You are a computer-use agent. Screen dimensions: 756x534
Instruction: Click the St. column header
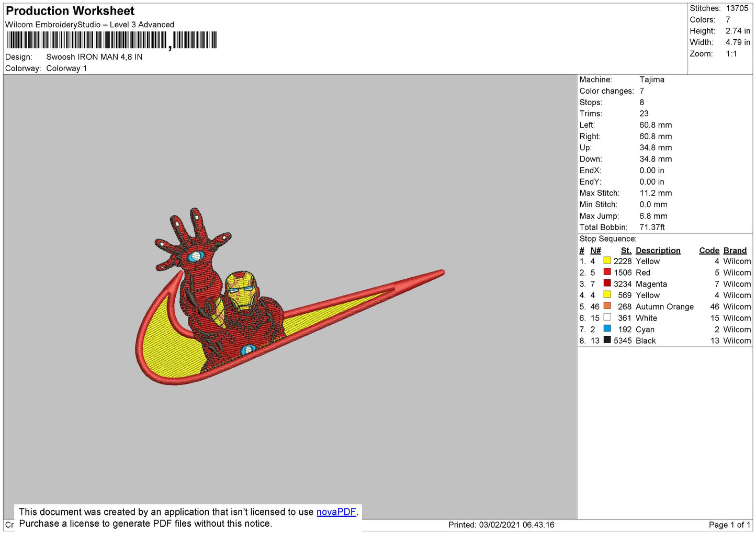626,251
